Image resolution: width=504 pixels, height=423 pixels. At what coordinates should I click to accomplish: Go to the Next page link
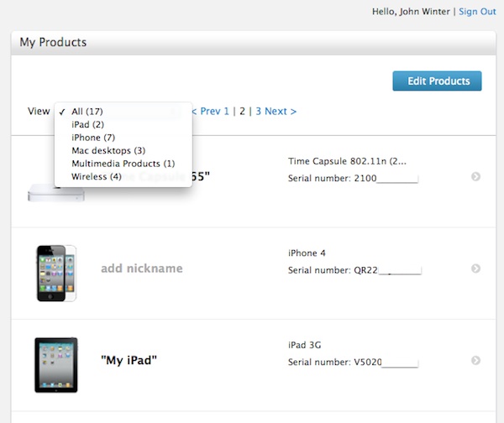pyautogui.click(x=281, y=111)
